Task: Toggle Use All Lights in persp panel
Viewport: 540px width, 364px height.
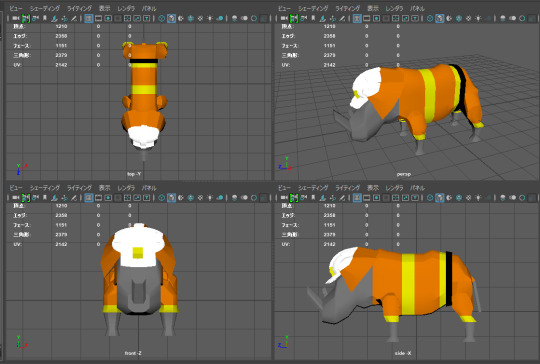Action: point(478,18)
